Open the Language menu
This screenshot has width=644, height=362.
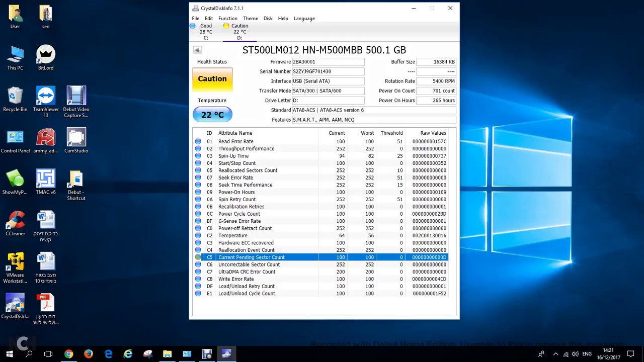(x=304, y=19)
